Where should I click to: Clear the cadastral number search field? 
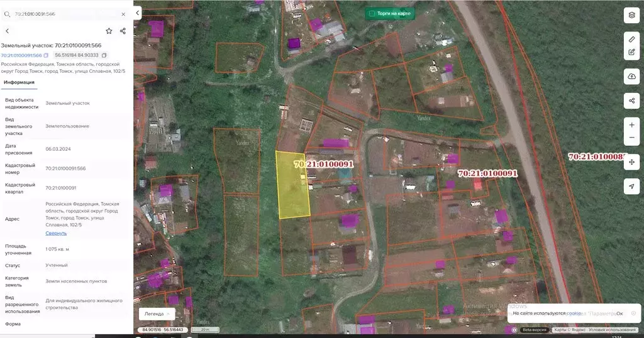(x=123, y=13)
